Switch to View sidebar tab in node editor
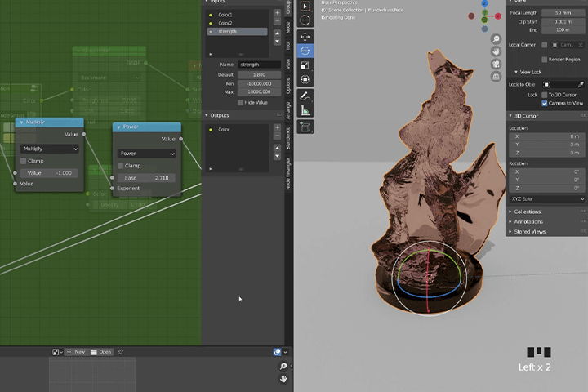The image size is (588, 392). coord(288,64)
